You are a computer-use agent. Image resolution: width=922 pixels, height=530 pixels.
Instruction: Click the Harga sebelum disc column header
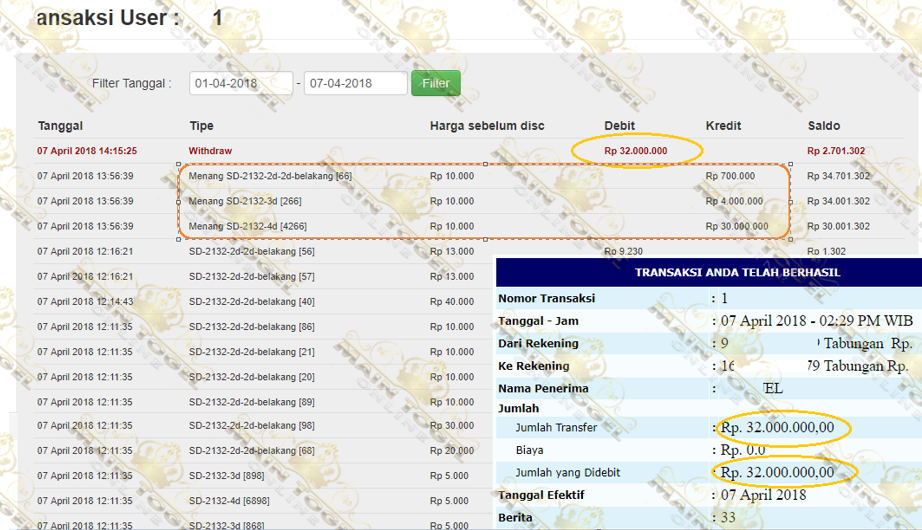click(487, 126)
